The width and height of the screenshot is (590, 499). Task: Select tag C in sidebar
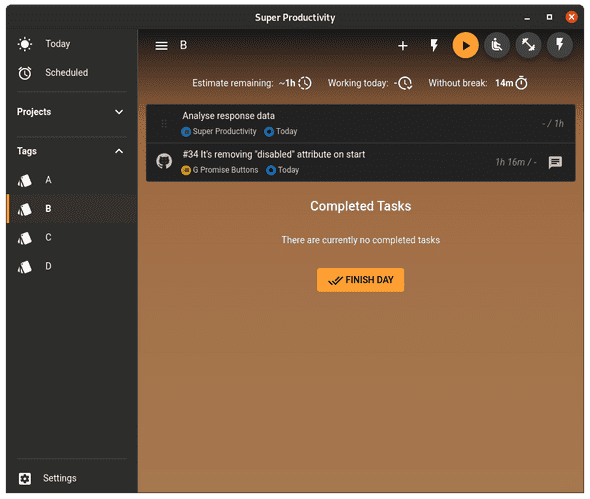[71, 238]
